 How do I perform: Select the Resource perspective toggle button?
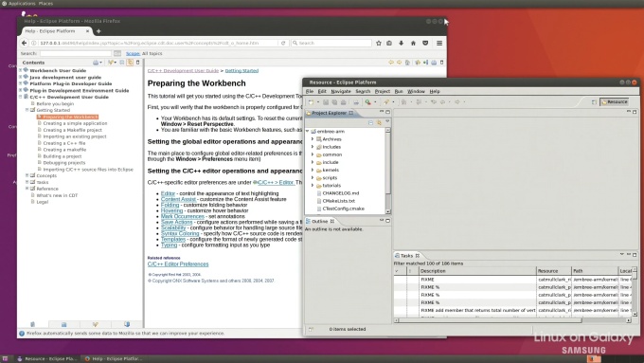click(615, 102)
